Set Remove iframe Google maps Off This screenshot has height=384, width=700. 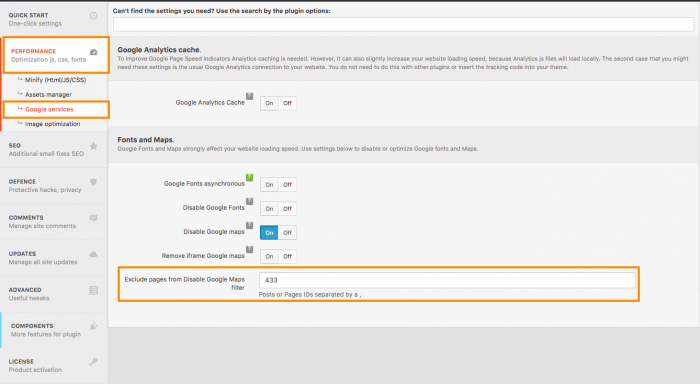287,256
